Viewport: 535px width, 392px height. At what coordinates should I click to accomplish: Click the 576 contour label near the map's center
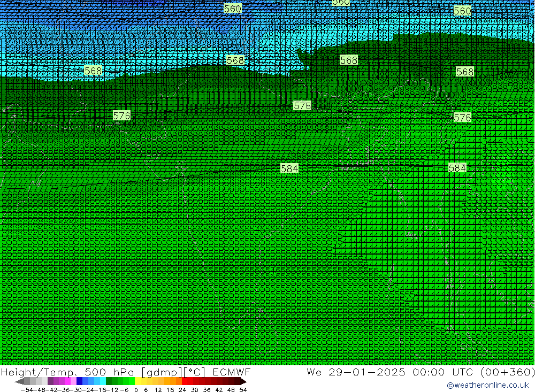[302, 106]
